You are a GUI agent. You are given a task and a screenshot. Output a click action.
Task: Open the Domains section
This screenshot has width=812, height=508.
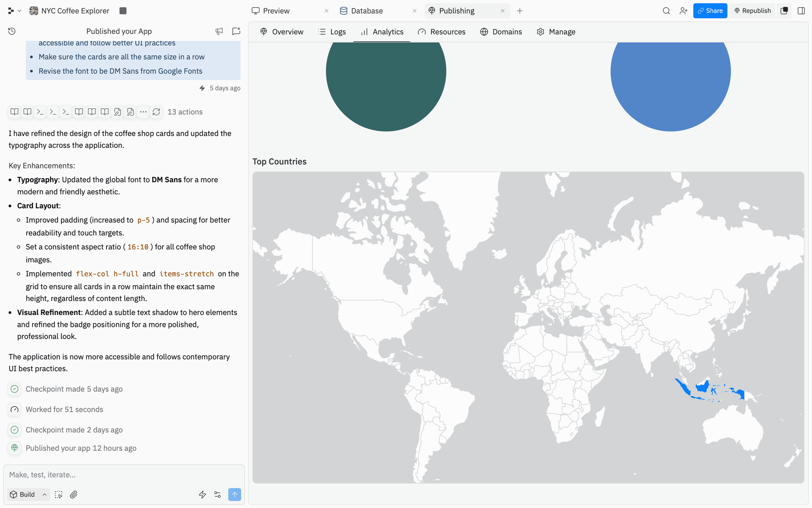pos(501,32)
